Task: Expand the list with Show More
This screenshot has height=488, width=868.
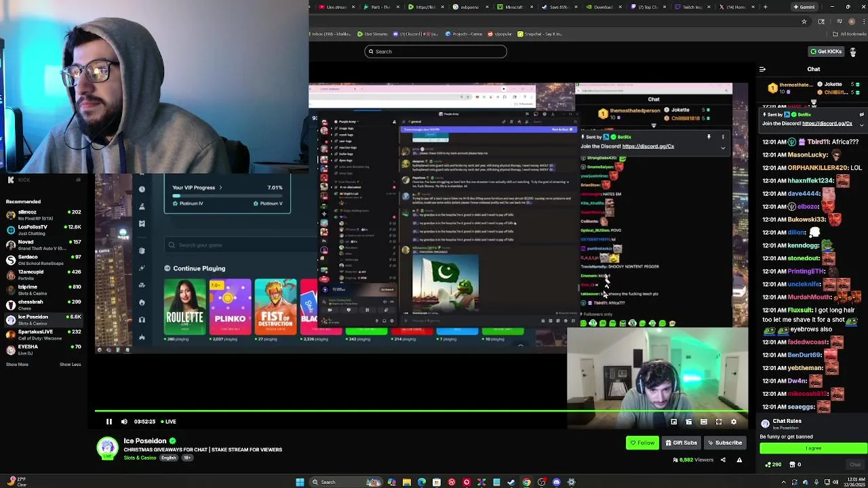Action: pos(17,365)
